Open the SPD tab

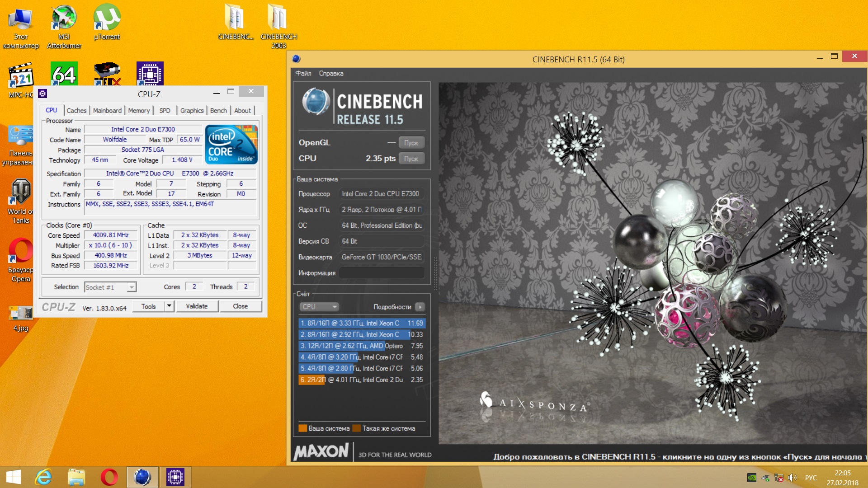[165, 110]
